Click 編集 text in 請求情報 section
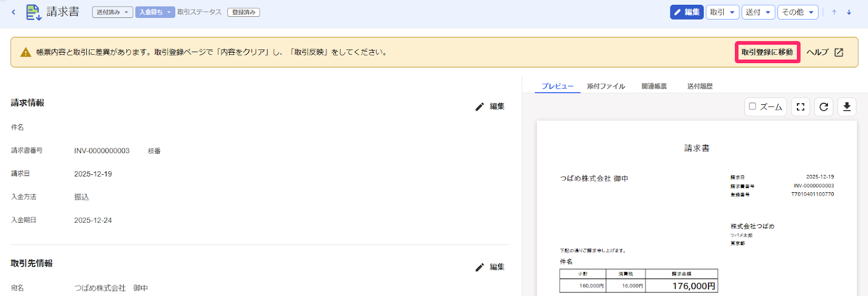 click(x=497, y=106)
